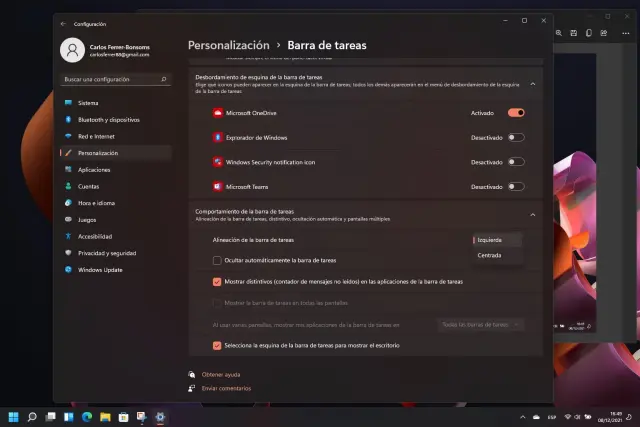
Task: Collapse the Desbordamiento de esquina section
Action: point(532,84)
